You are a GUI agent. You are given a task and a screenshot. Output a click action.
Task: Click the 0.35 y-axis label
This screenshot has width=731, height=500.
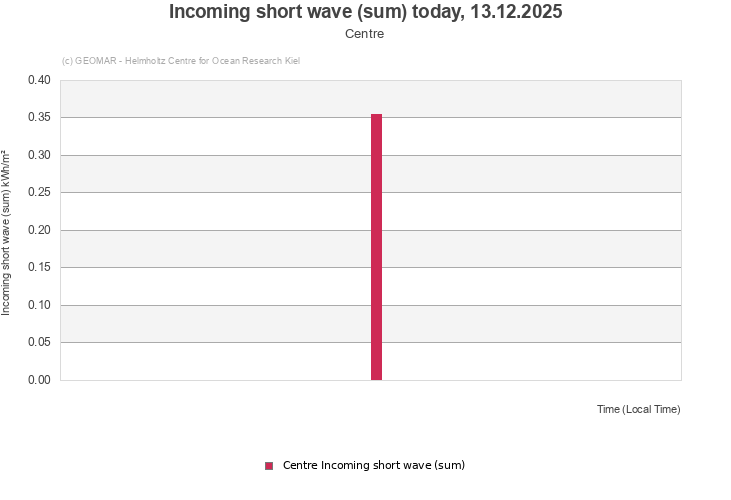click(x=39, y=118)
